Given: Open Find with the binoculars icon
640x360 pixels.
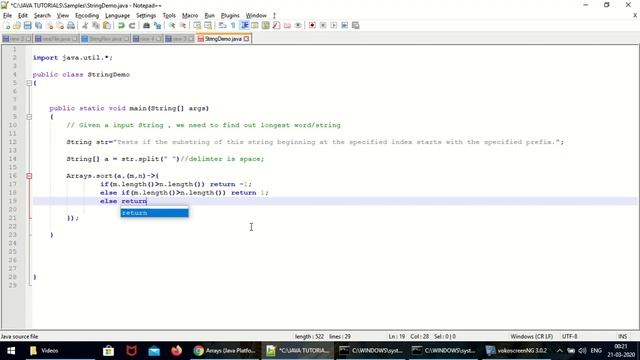Looking at the screenshot, I should (x=146, y=25).
